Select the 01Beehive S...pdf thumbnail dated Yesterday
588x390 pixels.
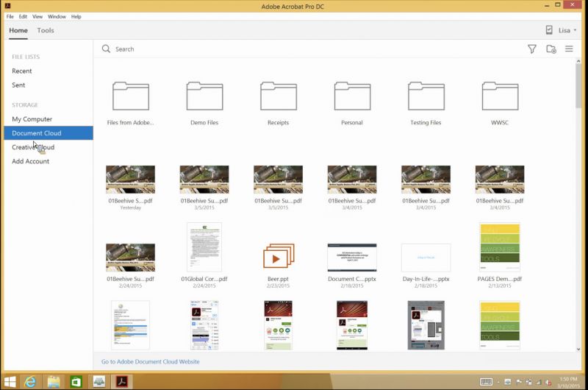pos(131,180)
